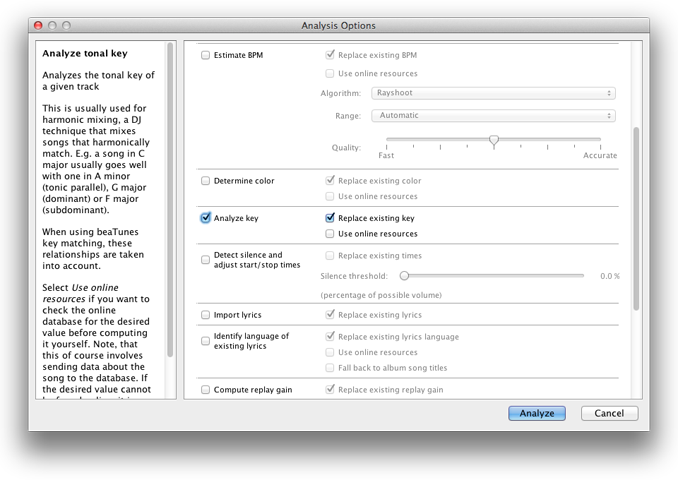678x480 pixels.
Task: Toggle Fall back to album song titles
Action: 330,368
